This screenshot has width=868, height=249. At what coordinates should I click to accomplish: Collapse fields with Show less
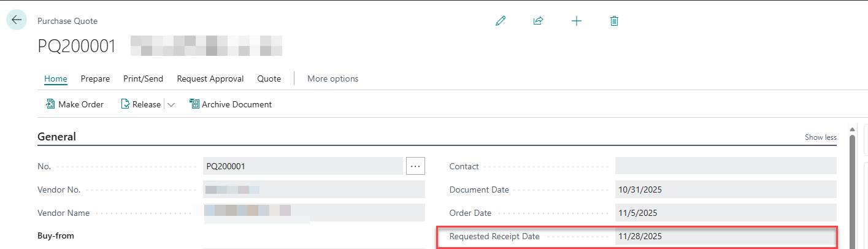coord(820,137)
